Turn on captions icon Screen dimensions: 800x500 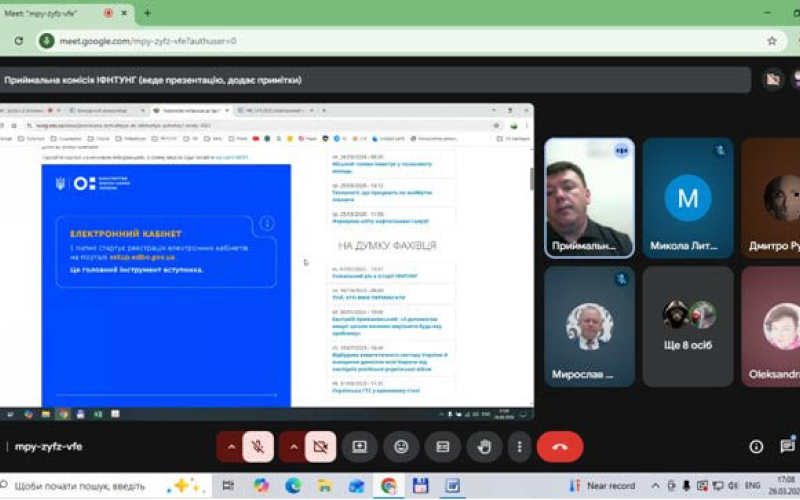443,447
